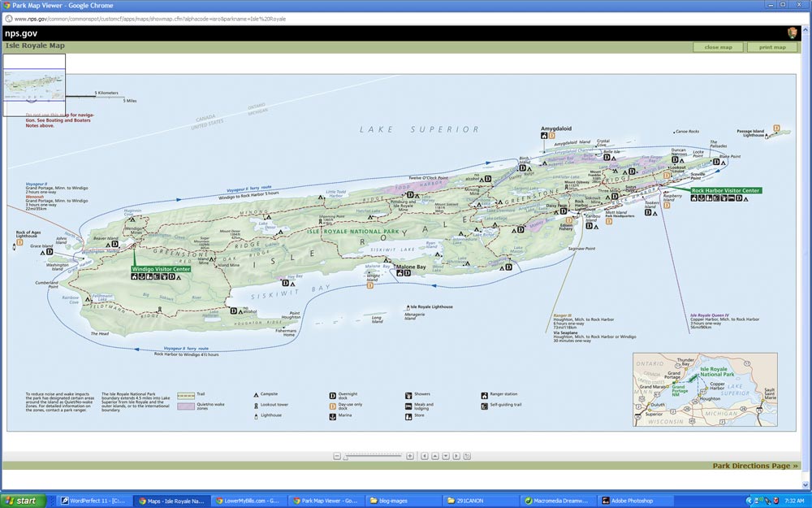The height and width of the screenshot is (508, 812).
Task: Click the Amygdaloid ranger station map icon
Action: click(544, 136)
